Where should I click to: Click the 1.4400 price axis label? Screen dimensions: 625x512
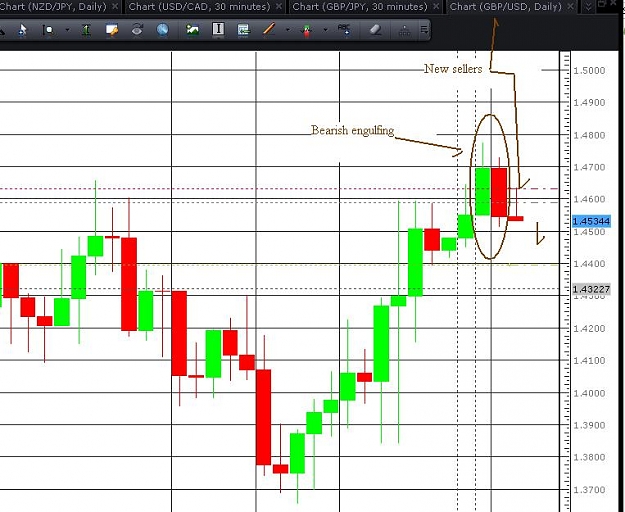point(589,264)
